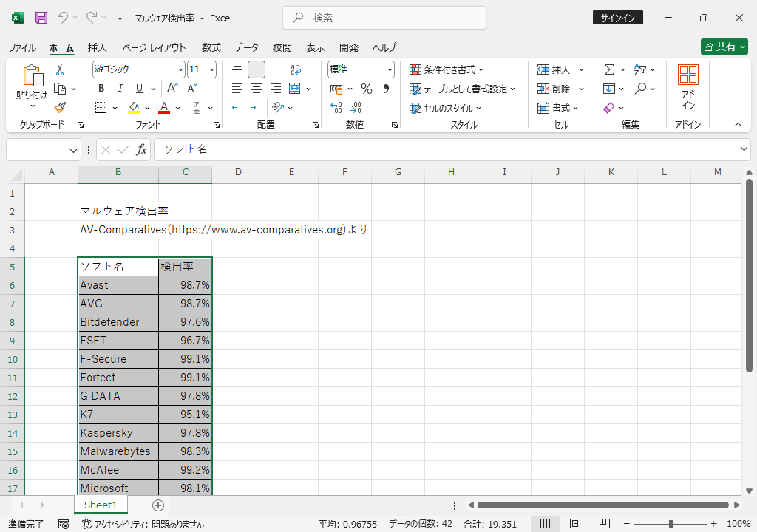Click the zoom slider handle

[671, 524]
